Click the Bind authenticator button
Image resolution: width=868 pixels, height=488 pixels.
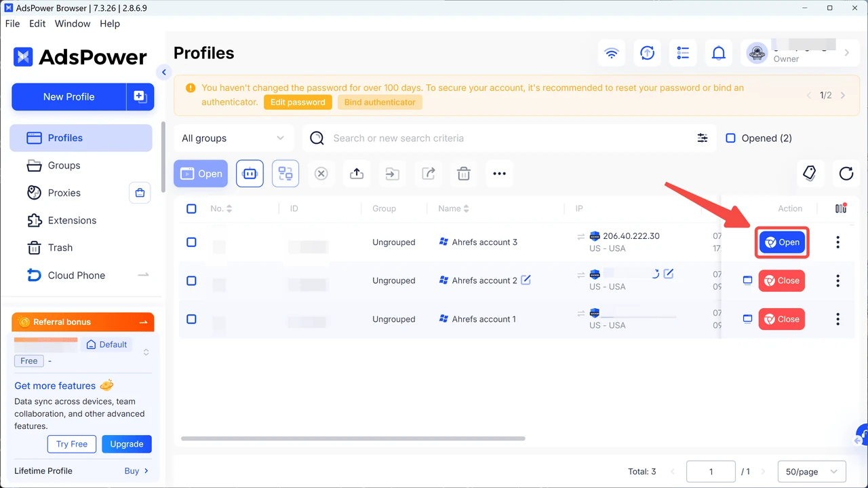[380, 102]
